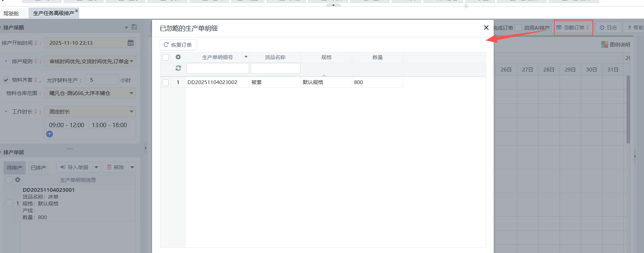Open the calendar picker for 排产开始时间
This screenshot has height=253, width=644.
131,43
